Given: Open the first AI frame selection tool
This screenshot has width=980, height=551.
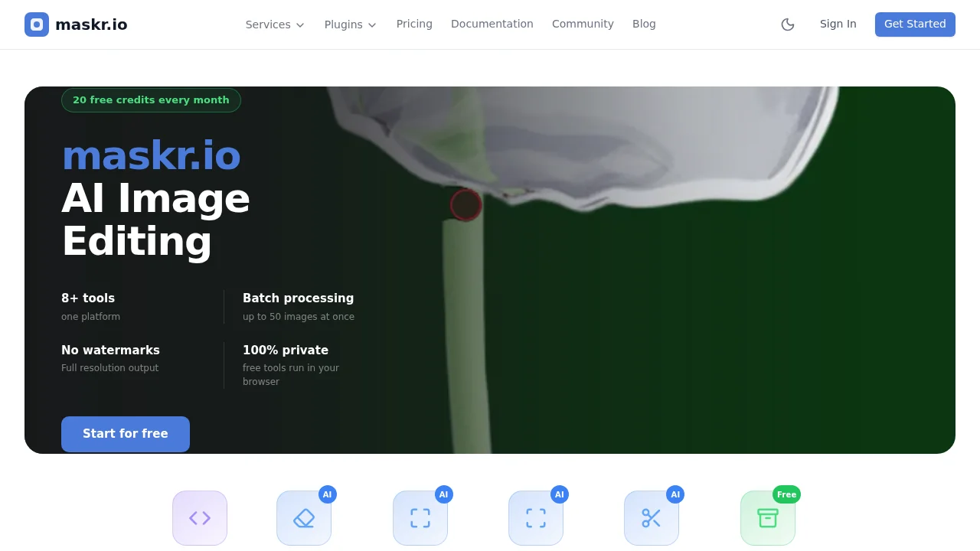Looking at the screenshot, I should coord(420,518).
